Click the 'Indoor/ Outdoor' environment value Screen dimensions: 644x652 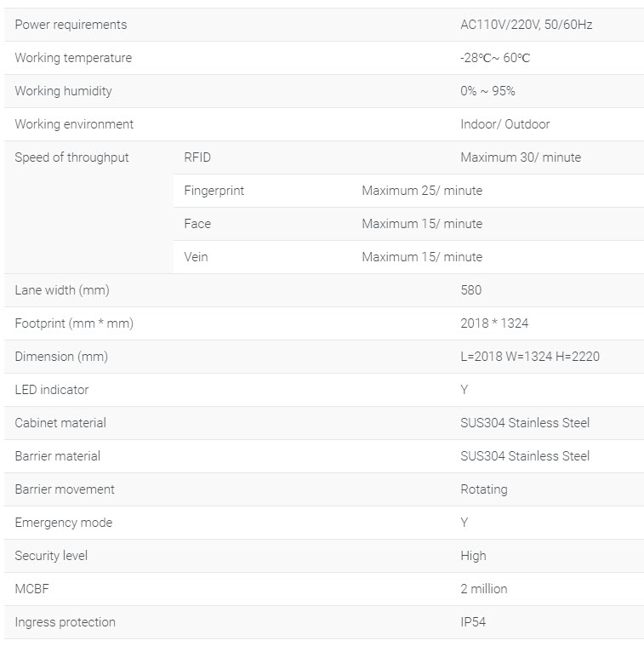pyautogui.click(x=504, y=124)
